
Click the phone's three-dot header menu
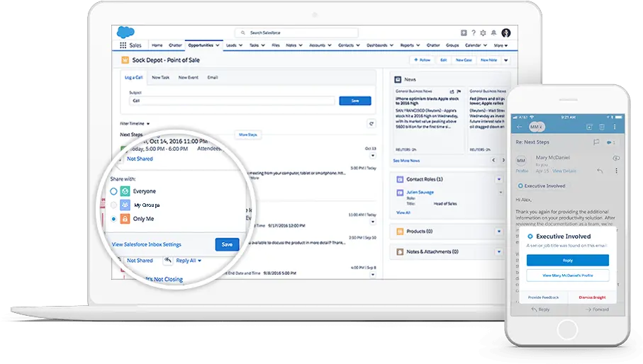point(615,127)
